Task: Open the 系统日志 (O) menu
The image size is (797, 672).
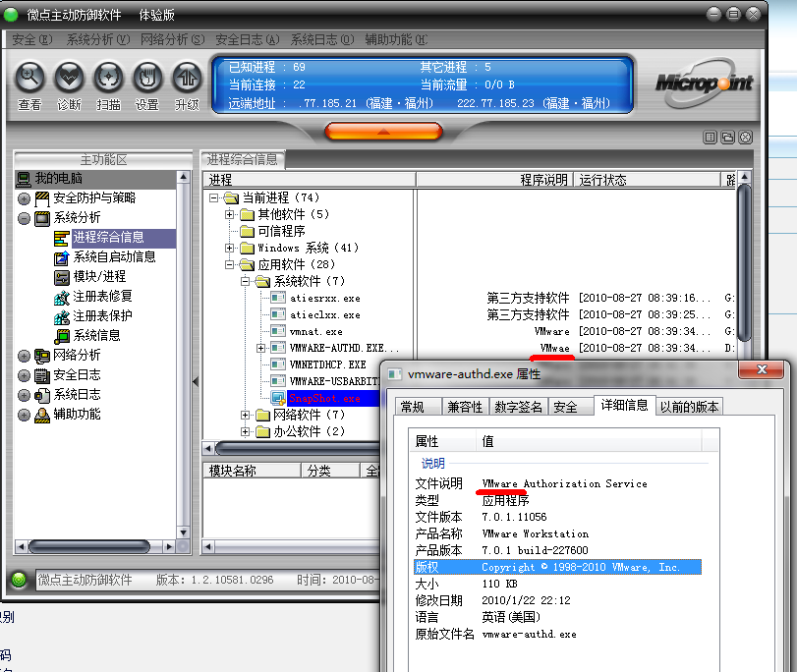Action: click(322, 39)
